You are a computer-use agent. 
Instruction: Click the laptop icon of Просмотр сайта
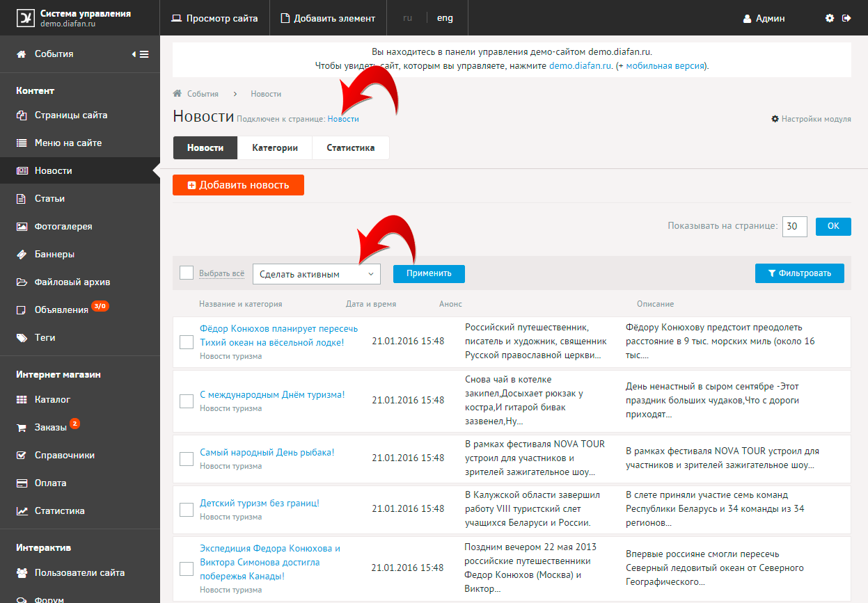(x=176, y=19)
